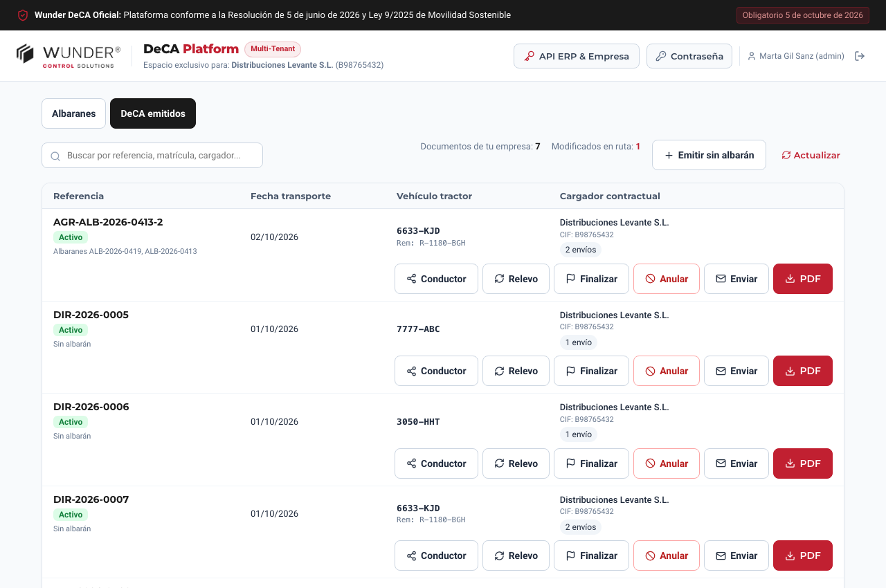Open API ERP & Empresa settings

[577, 56]
